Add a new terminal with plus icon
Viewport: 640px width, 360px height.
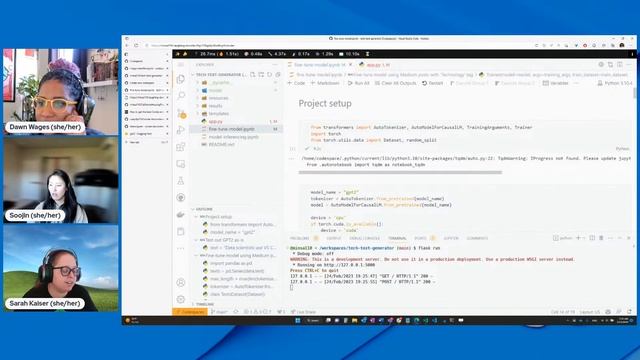pyautogui.click(x=578, y=238)
